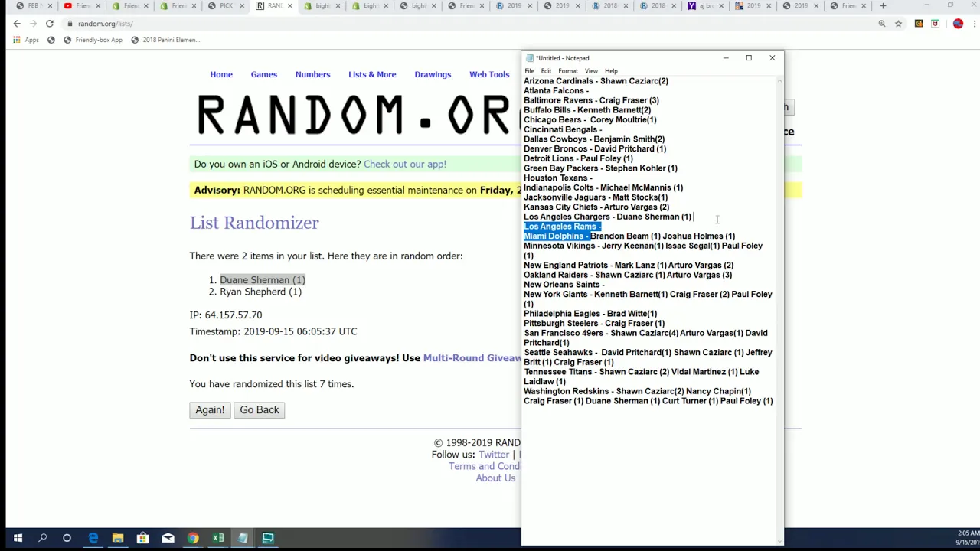
Task: Click the Green Bay Packers line in Notepad
Action: 600,168
